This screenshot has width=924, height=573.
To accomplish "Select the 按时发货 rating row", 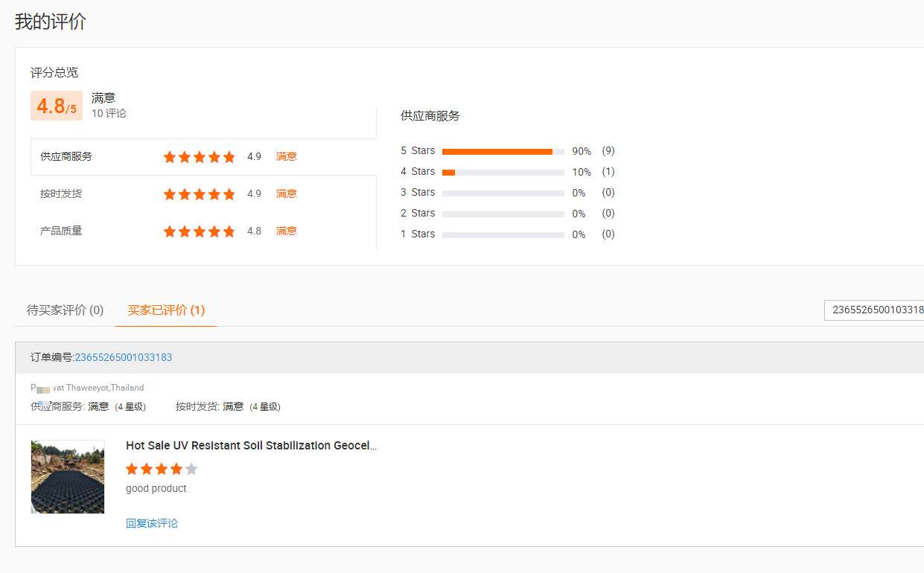I will tap(203, 194).
